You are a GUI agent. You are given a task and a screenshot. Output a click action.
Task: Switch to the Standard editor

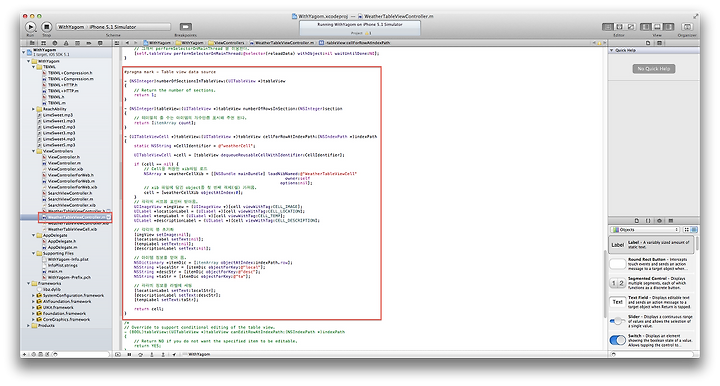tap(608, 27)
